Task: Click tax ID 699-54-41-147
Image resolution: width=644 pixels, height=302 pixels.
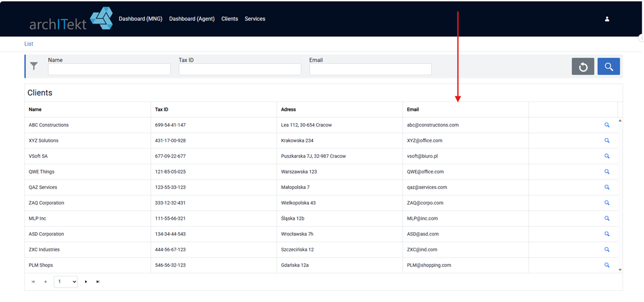Action: [x=170, y=125]
